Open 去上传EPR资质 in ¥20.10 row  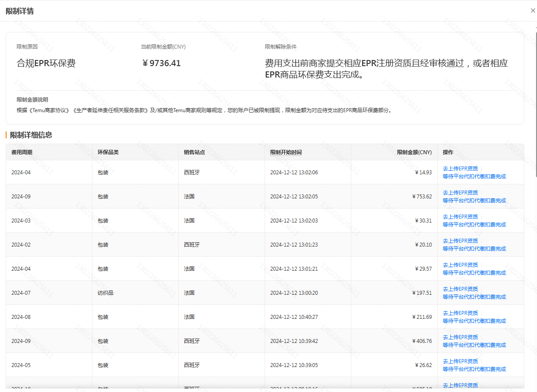click(460, 241)
